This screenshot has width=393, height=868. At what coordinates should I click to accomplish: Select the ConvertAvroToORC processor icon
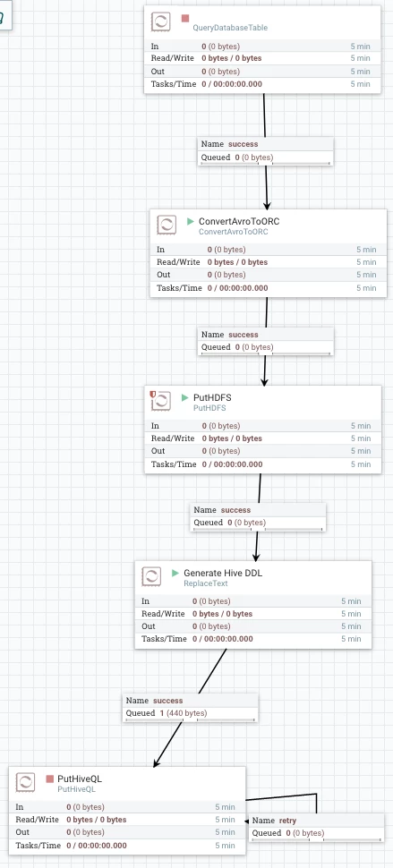pos(167,225)
